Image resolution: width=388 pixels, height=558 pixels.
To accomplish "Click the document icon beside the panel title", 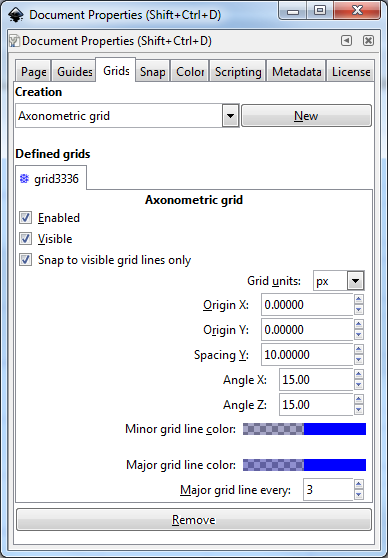I will pos(14,41).
